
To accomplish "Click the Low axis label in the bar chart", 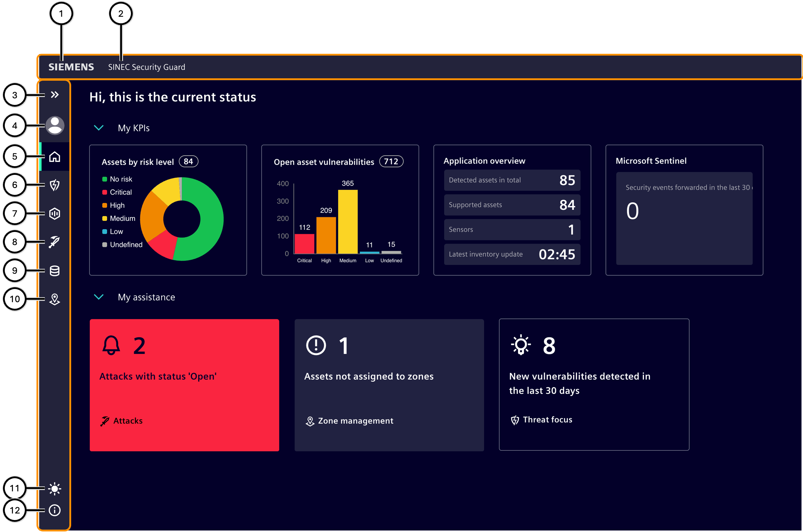I will (x=369, y=261).
